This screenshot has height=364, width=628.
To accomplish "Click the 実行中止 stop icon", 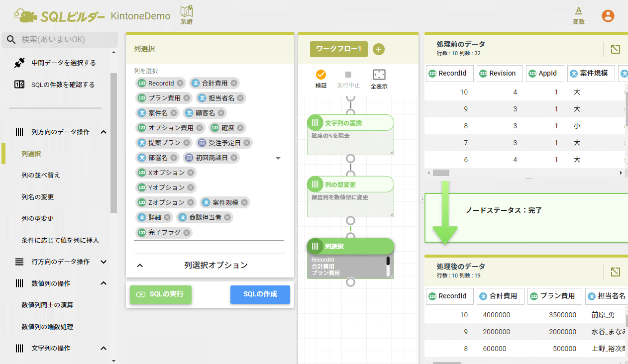I will tap(348, 75).
